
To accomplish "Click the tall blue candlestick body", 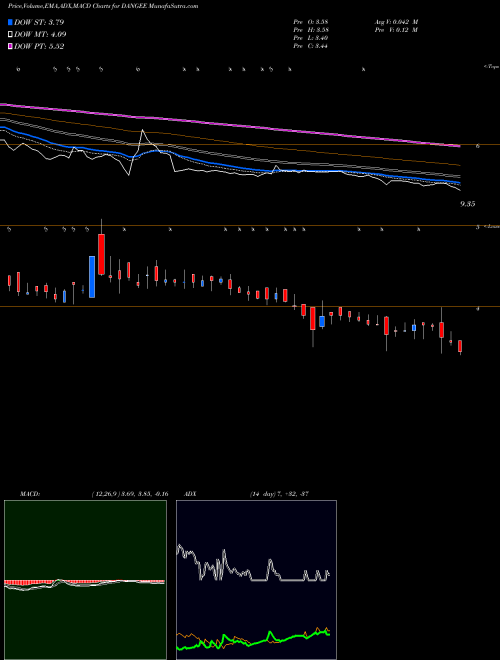I will tap(92, 277).
